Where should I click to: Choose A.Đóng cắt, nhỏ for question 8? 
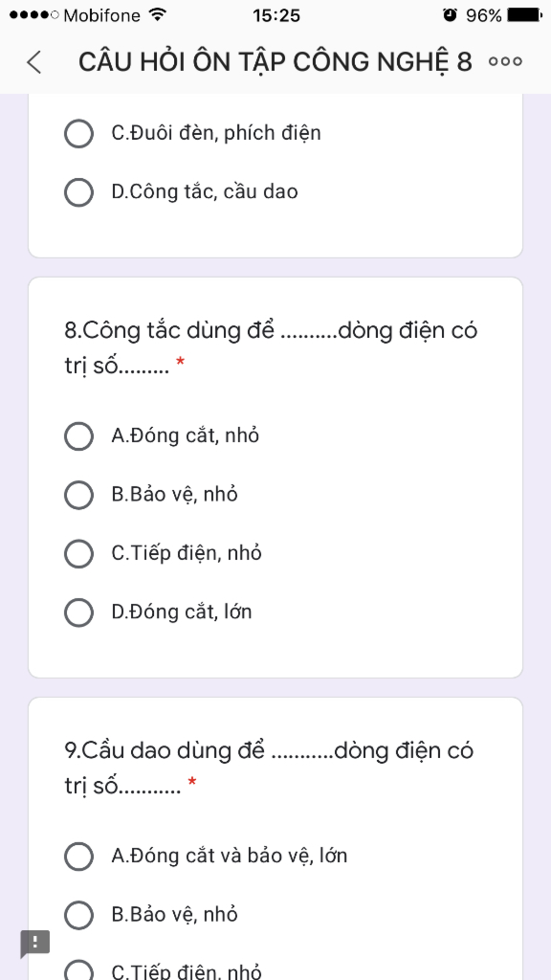tap(79, 436)
